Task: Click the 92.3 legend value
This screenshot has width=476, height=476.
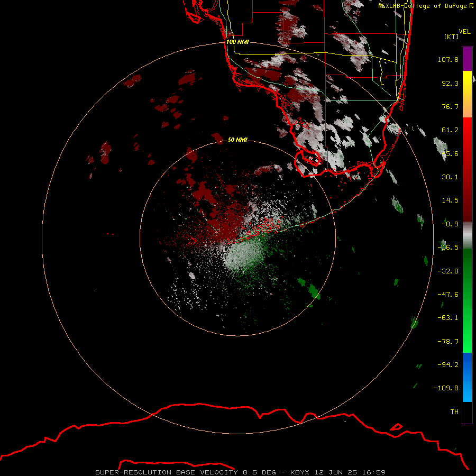Action: coord(450,83)
